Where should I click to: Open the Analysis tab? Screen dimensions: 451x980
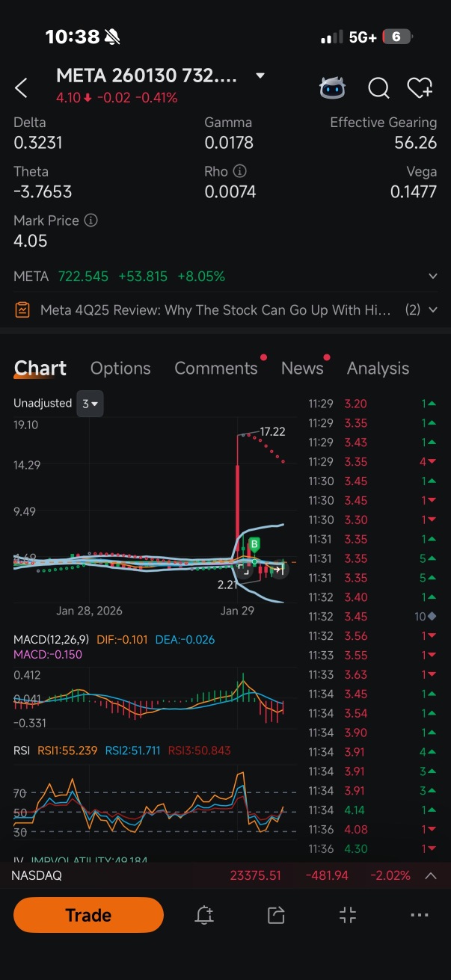pos(378,368)
